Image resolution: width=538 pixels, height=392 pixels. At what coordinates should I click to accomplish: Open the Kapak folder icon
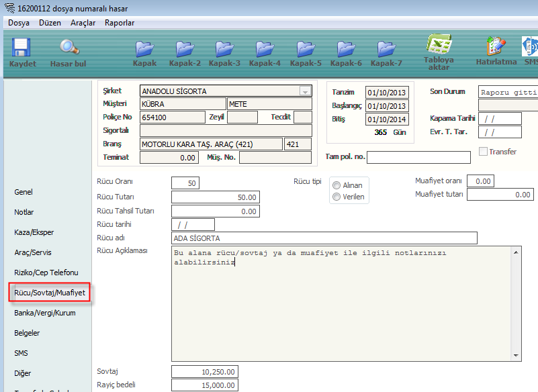coord(144,51)
